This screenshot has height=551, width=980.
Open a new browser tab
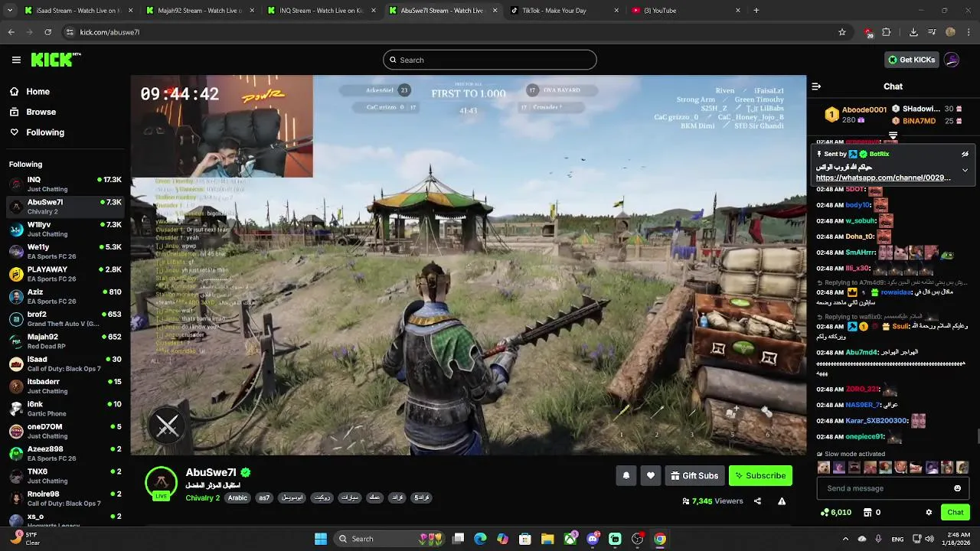pos(756,11)
